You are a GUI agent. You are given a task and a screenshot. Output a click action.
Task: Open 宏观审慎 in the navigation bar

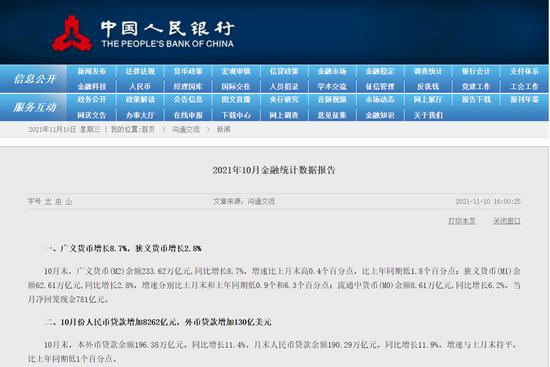236,71
